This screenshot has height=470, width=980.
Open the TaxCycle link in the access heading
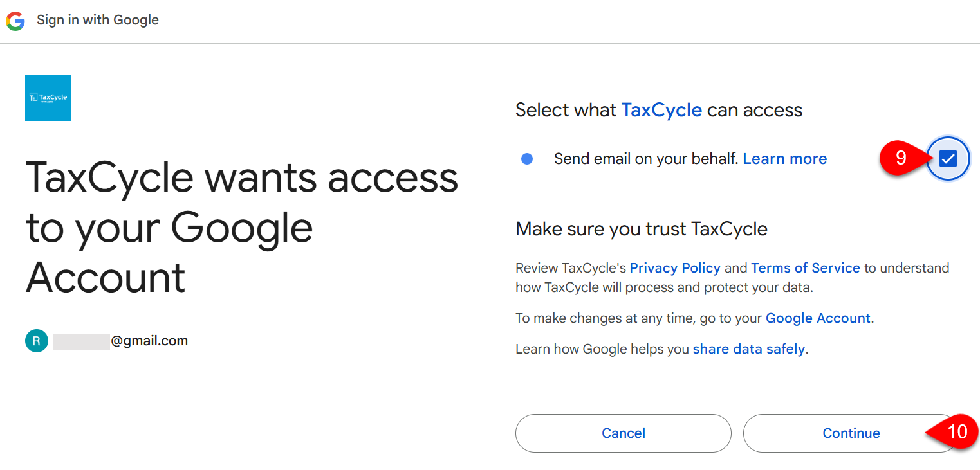pos(661,110)
